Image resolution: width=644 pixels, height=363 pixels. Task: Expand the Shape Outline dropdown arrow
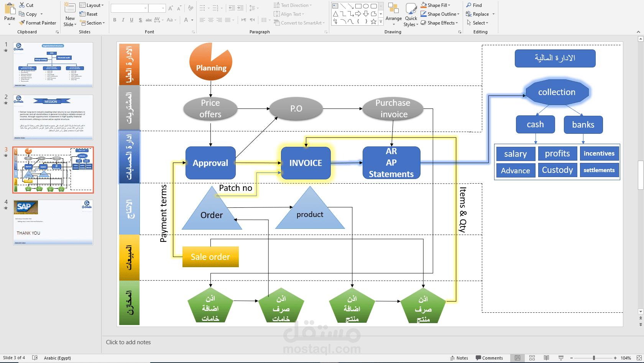point(458,14)
